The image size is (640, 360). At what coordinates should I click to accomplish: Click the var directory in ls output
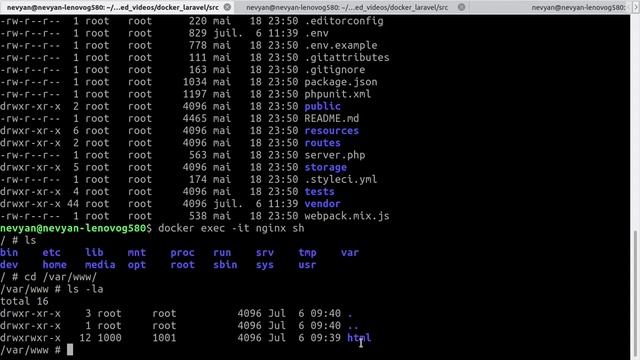click(x=350, y=252)
